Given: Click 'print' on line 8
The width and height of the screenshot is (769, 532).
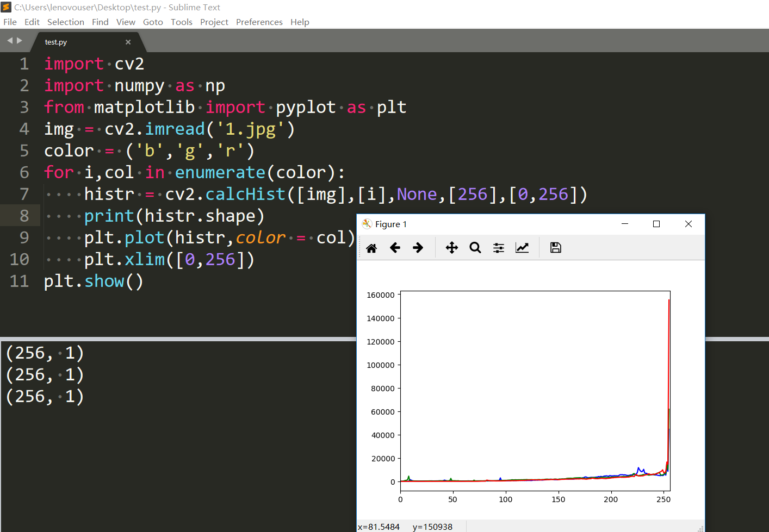Looking at the screenshot, I should 109,216.
